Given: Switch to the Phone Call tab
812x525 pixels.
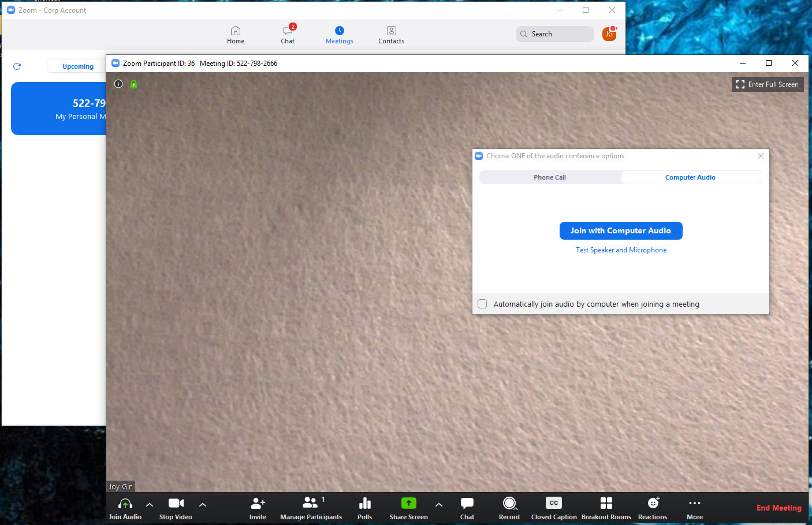Looking at the screenshot, I should click(x=549, y=177).
